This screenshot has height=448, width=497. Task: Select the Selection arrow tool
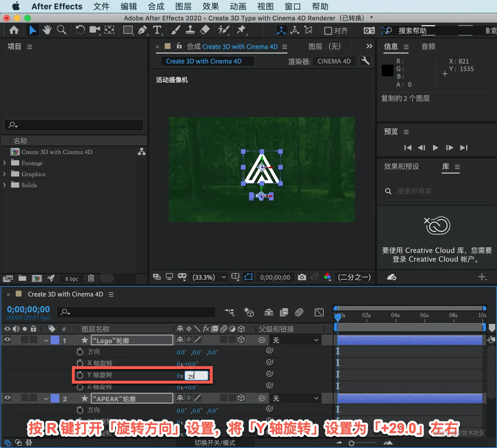[x=32, y=30]
